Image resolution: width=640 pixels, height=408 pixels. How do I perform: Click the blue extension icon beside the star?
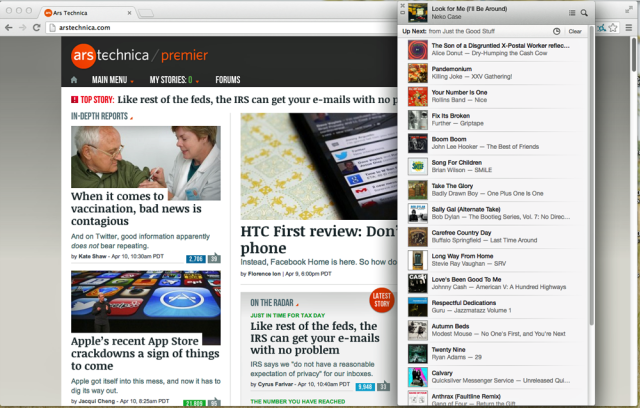coord(601,28)
